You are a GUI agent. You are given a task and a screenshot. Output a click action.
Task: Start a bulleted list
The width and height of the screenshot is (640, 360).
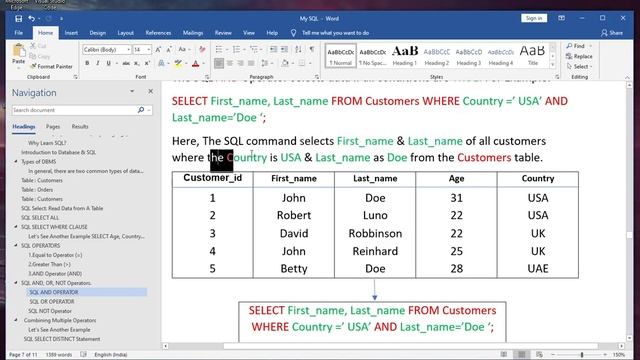(x=219, y=49)
